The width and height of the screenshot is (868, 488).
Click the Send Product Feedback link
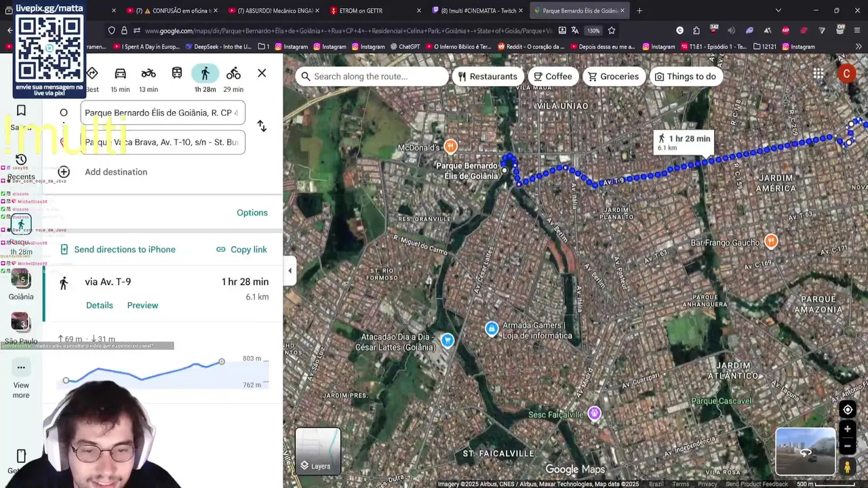pyautogui.click(x=757, y=484)
